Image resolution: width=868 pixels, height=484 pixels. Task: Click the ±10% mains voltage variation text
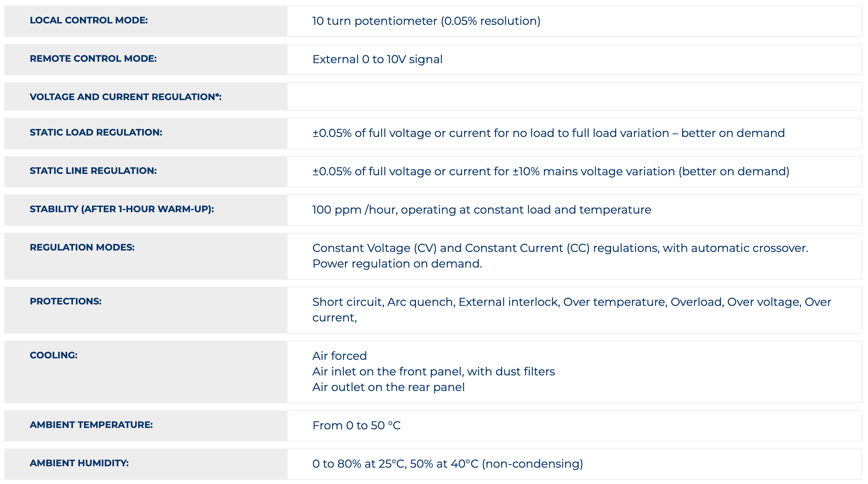click(594, 172)
